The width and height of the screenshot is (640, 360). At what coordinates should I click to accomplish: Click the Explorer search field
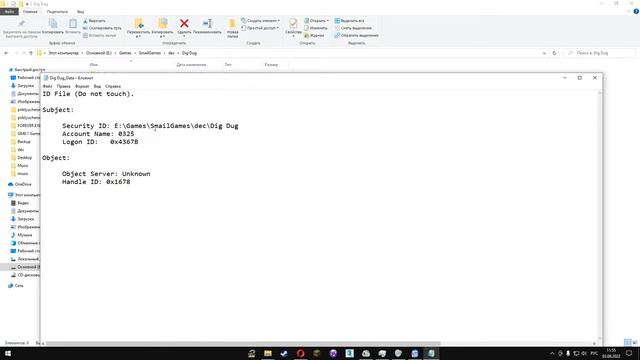click(599, 53)
